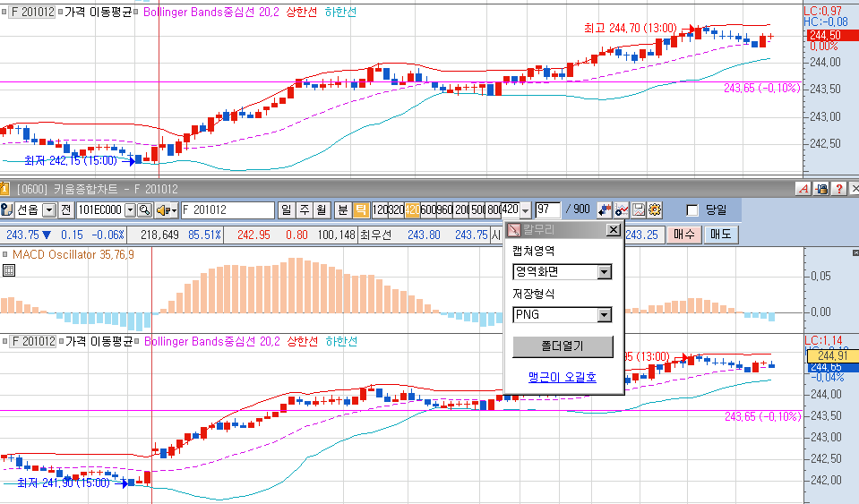Open the 선옵 dropdown arrow
This screenshot has height=504, width=859.
49,209
